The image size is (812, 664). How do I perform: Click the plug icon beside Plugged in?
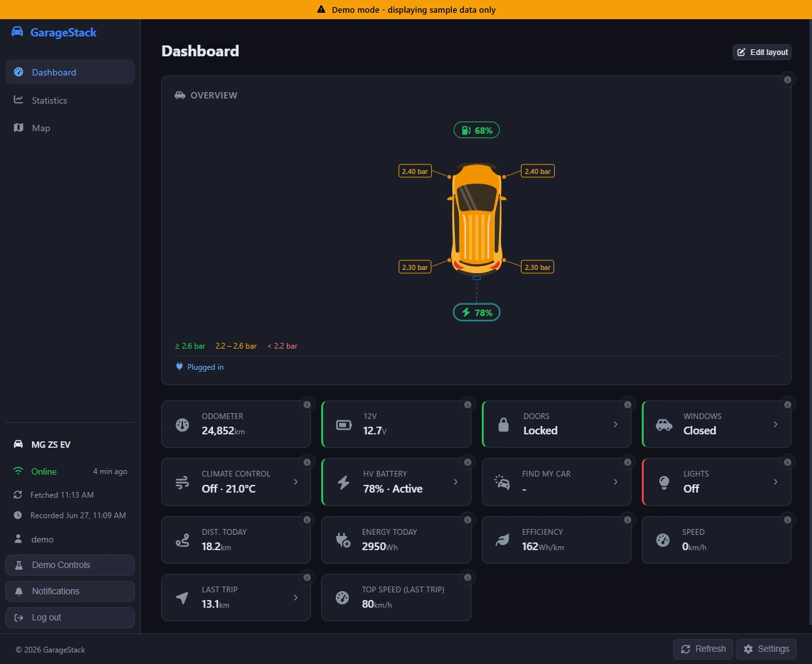coord(179,367)
